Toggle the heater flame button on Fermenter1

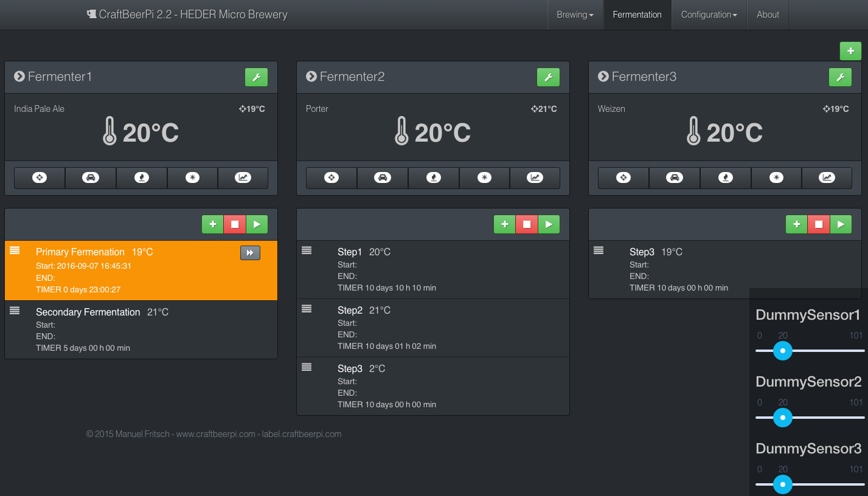[142, 177]
